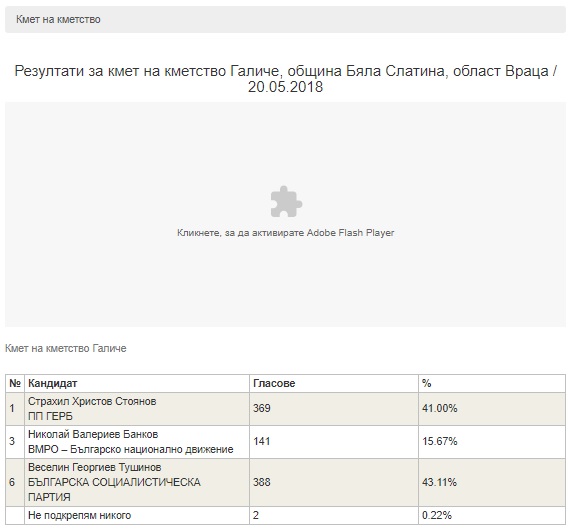Click the '%' column header
The image size is (571, 532).
point(426,383)
